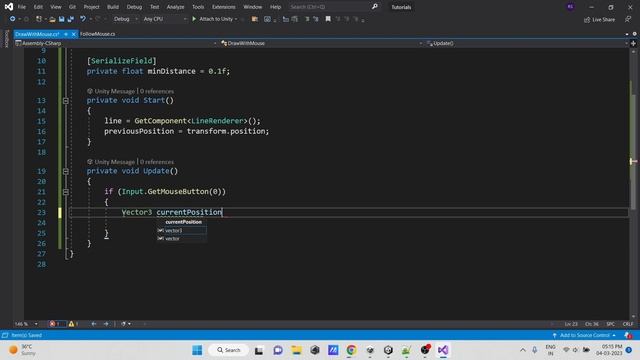Open the Analyze menu
Image resolution: width=640 pixels, height=360 pixels.
[x=176, y=7]
